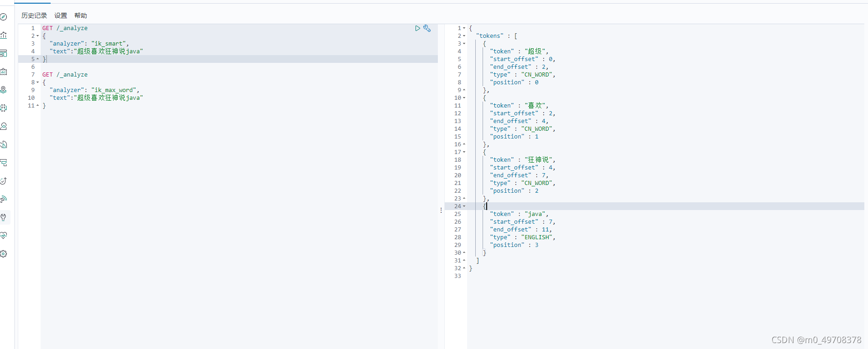This screenshot has height=349, width=868.
Task: Open the Maps sidebar icon
Action: (x=4, y=90)
